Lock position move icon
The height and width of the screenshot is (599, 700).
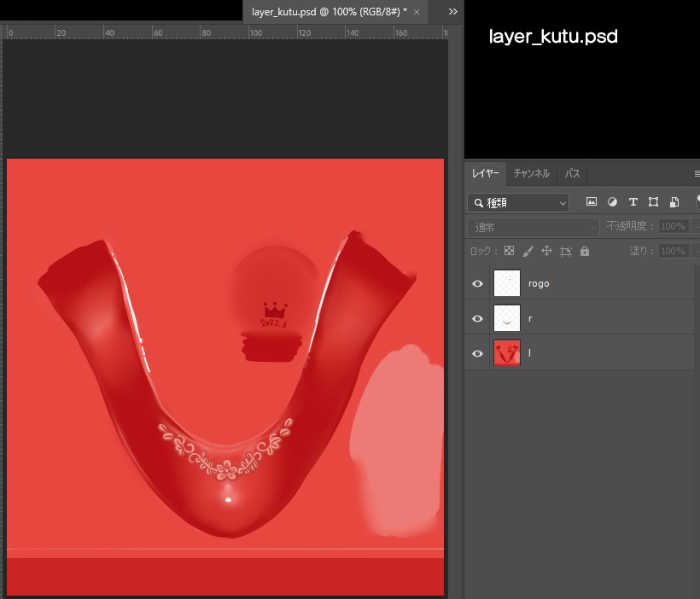pos(546,251)
